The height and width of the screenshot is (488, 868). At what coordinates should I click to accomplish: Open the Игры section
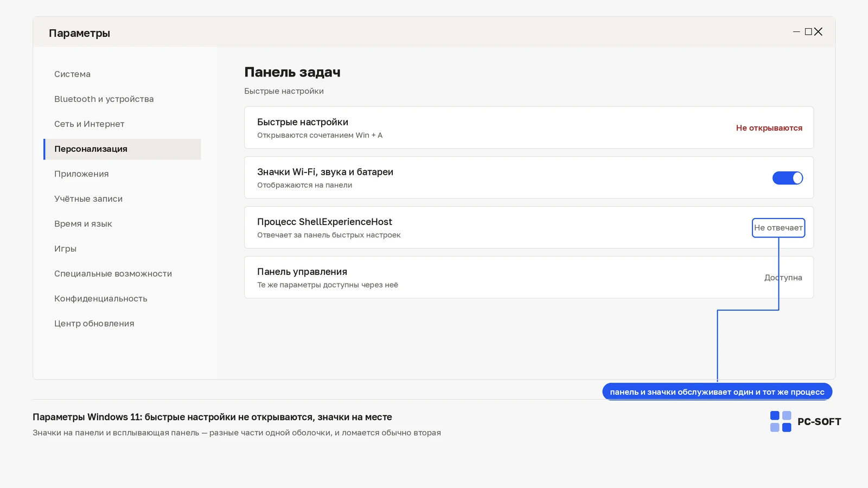pos(65,249)
